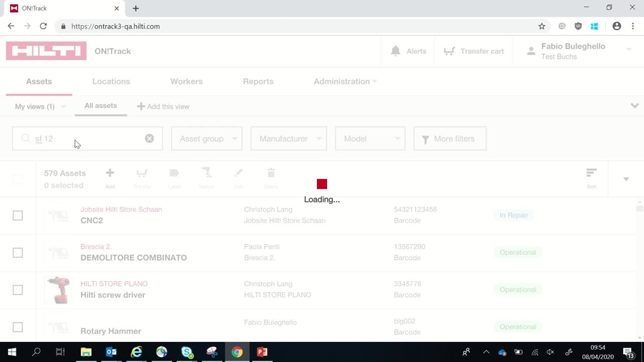Open PowerPoint from taskbar

click(262, 352)
